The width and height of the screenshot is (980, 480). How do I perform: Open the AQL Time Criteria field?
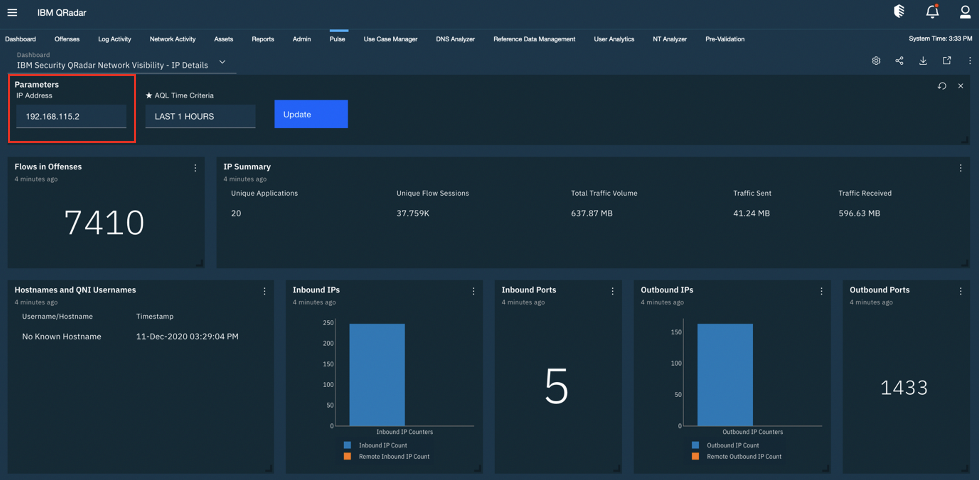pos(201,116)
